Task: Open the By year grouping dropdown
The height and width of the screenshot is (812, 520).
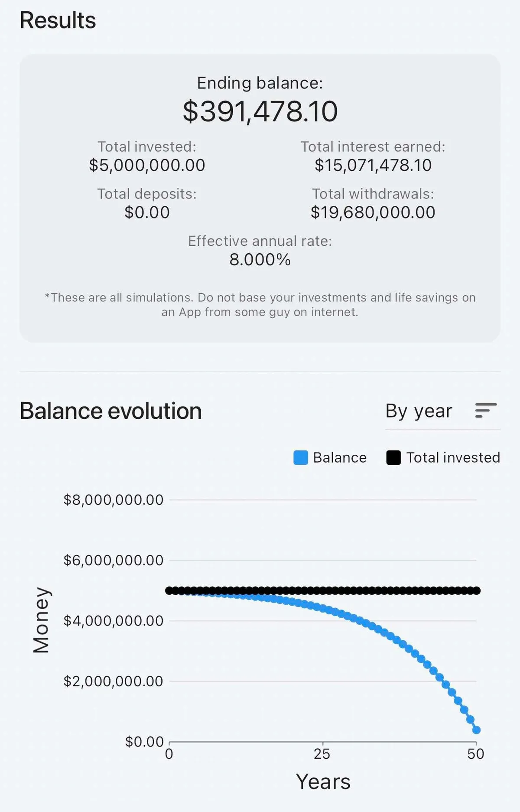Action: pos(419,411)
